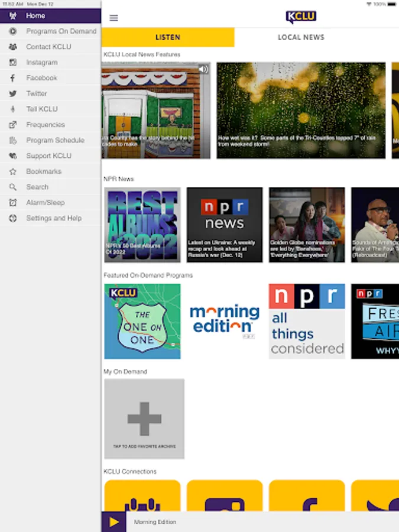Click the Instagram camera icon
Screen dimensions: 399x532
coord(12,63)
